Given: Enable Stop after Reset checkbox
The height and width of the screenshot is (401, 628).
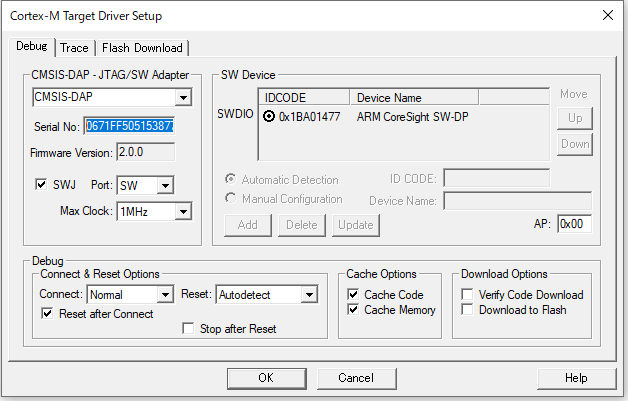Looking at the screenshot, I should click(188, 328).
